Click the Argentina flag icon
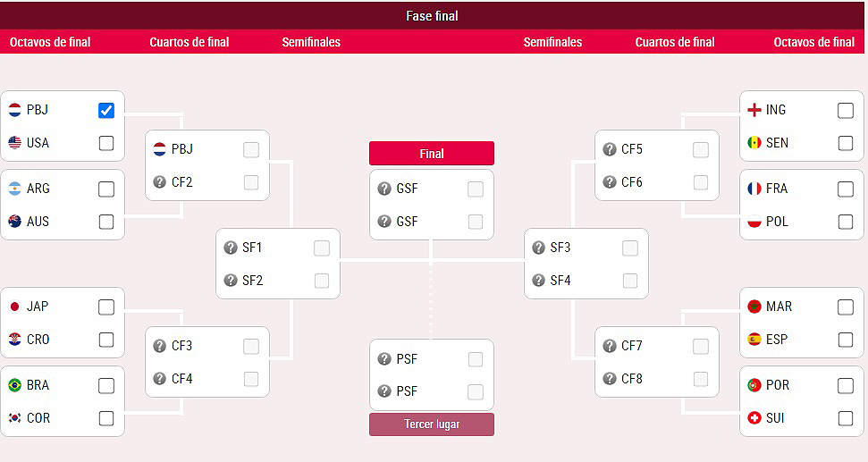The width and height of the screenshot is (868, 462). 14,189
